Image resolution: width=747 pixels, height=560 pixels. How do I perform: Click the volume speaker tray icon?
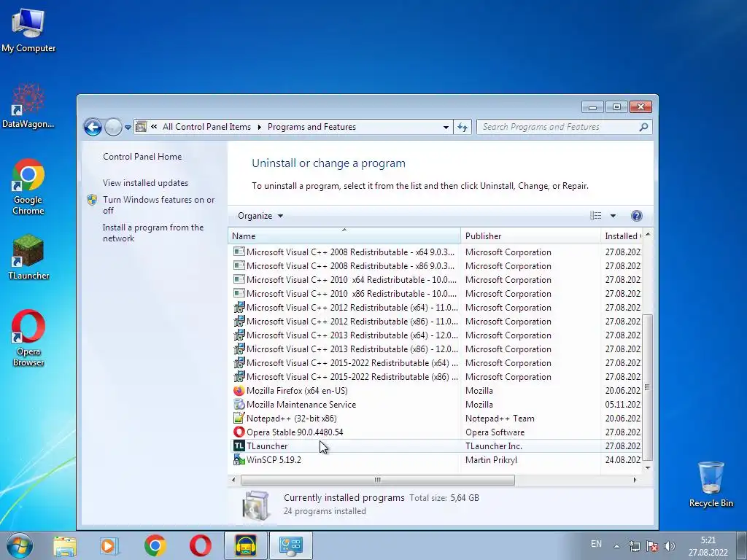click(670, 546)
